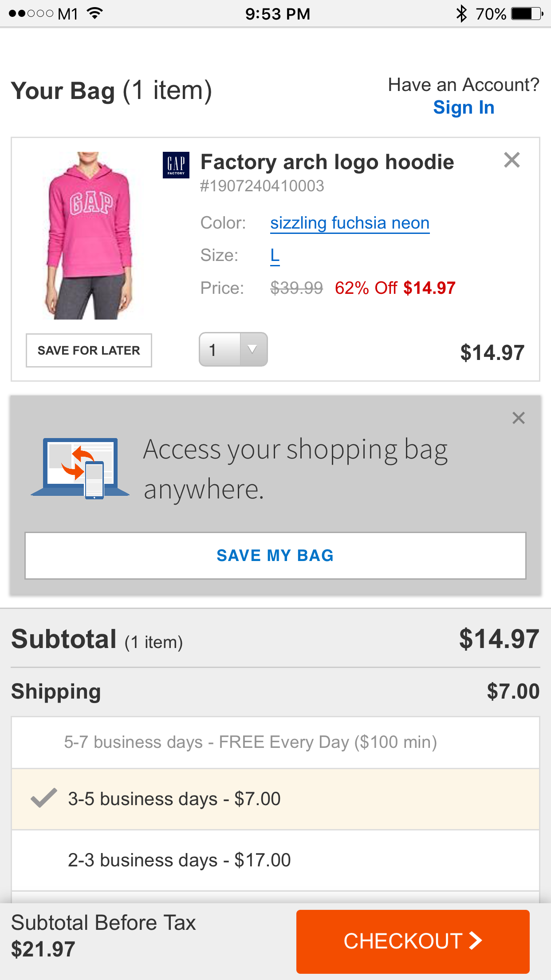Tap the laptop and phone sync icon

pos(80,468)
